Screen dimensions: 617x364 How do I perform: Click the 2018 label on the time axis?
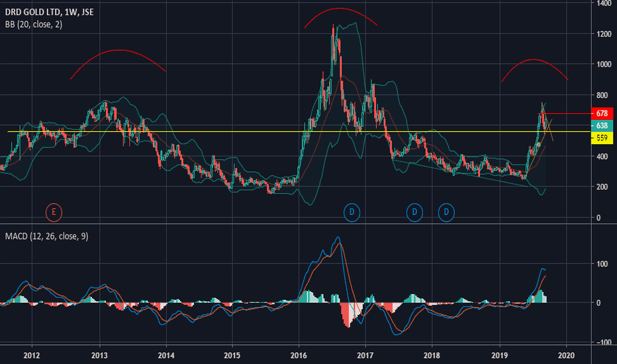tap(432, 355)
